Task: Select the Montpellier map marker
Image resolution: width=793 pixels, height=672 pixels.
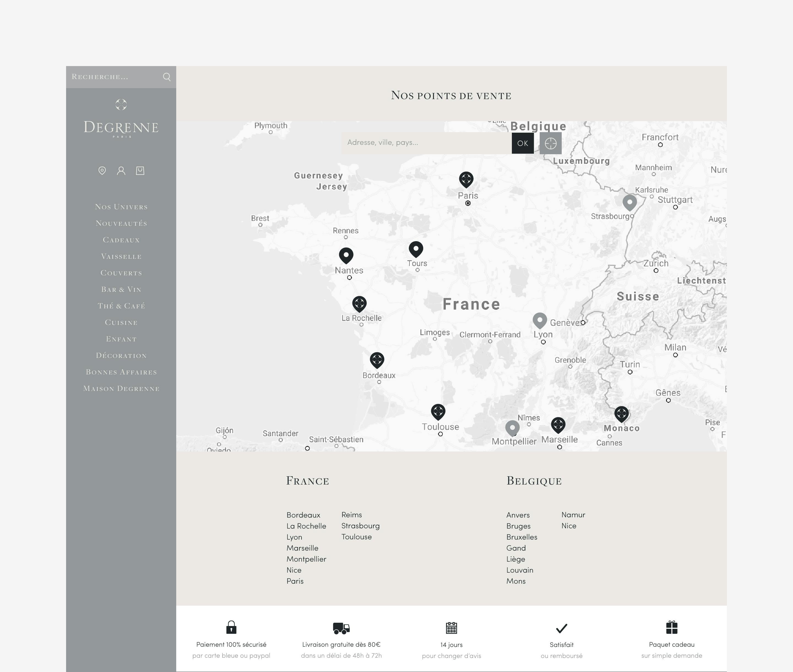Action: (x=512, y=429)
